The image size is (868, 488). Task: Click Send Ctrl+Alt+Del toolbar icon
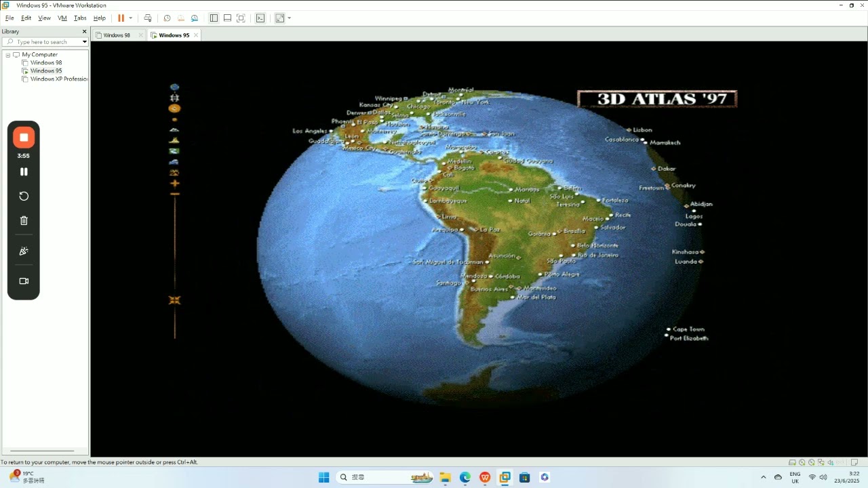(x=148, y=18)
